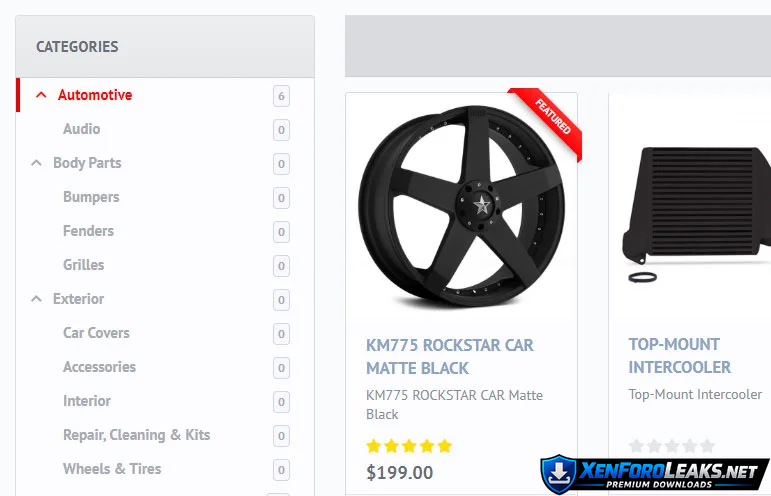Select the Car Covers category

96,333
